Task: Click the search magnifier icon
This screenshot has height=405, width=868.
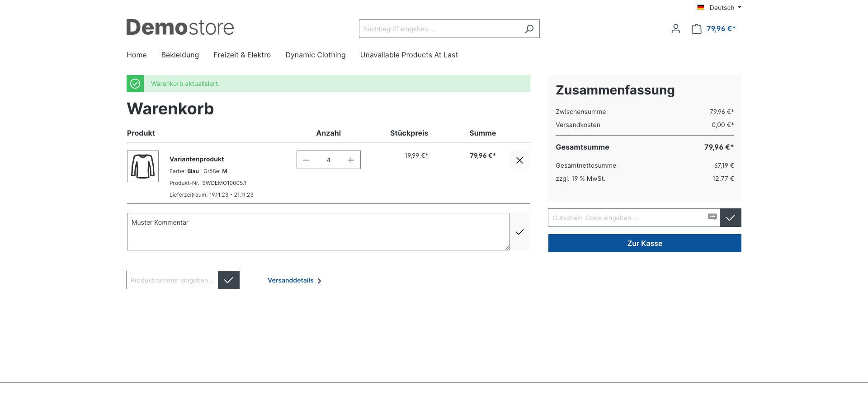Action: click(x=529, y=29)
